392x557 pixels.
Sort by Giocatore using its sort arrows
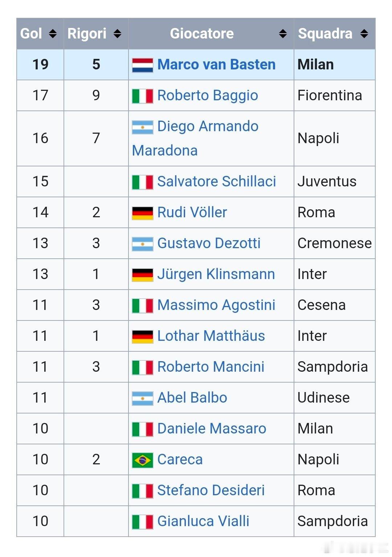click(x=283, y=34)
